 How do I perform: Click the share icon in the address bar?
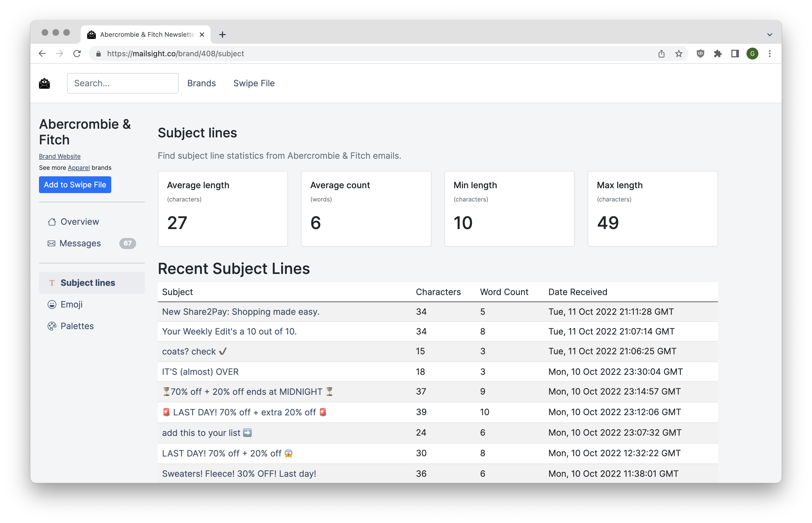click(662, 54)
